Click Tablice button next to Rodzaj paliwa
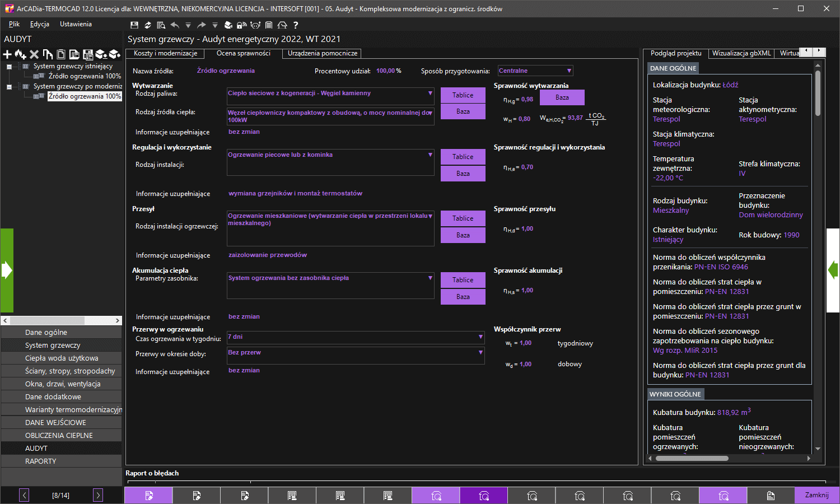Viewport: 840px width, 504px height. coord(463,95)
